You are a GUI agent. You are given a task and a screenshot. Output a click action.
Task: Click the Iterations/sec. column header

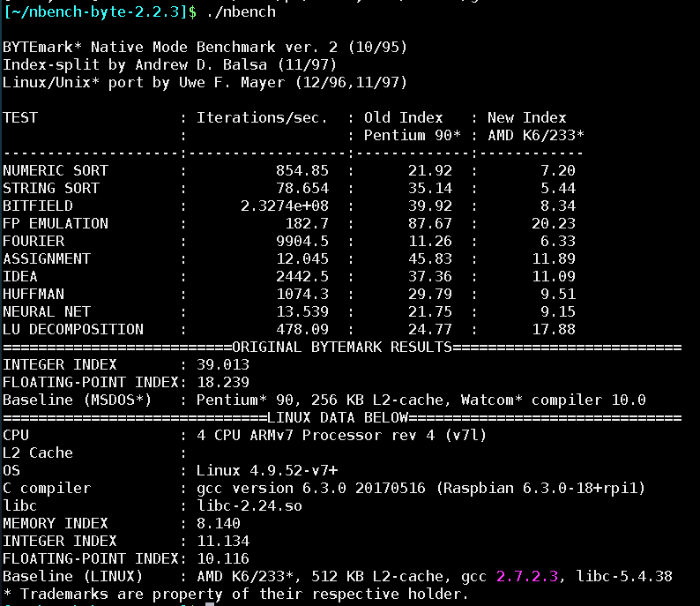pos(263,118)
